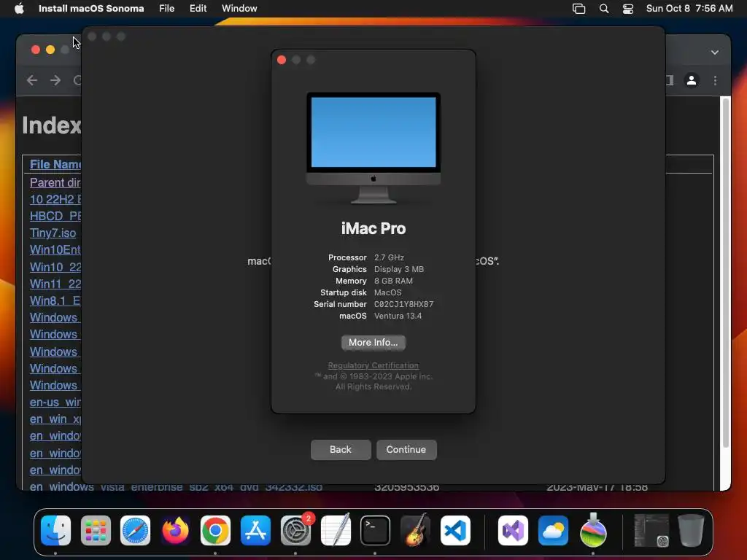Screen dimensions: 747x560
Task: Close the iMac Pro about window
Action: coord(282,60)
